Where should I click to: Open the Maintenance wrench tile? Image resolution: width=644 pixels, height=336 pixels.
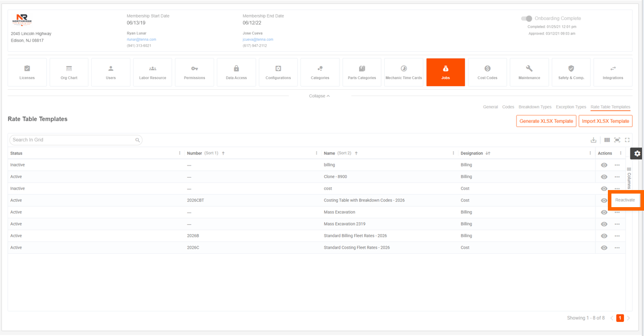point(529,72)
